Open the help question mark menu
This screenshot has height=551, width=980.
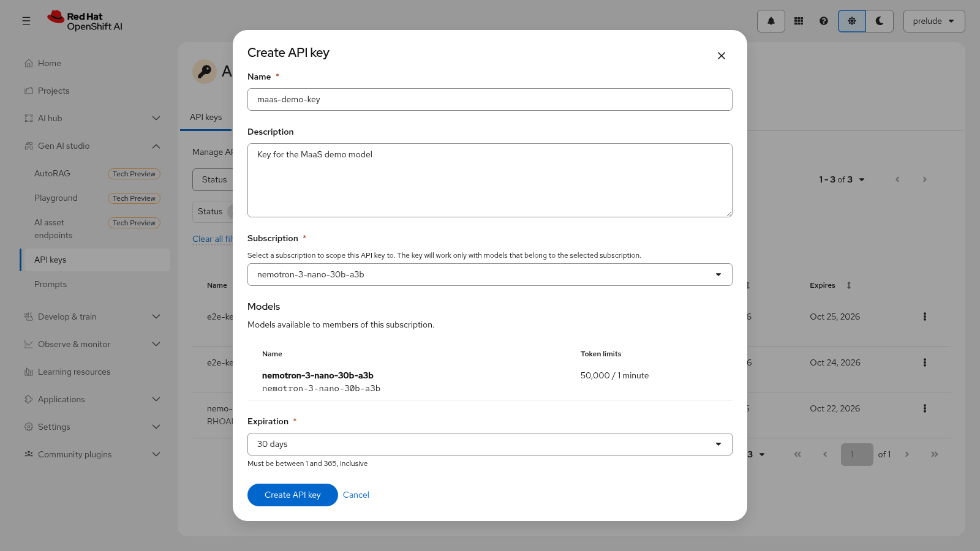(824, 21)
